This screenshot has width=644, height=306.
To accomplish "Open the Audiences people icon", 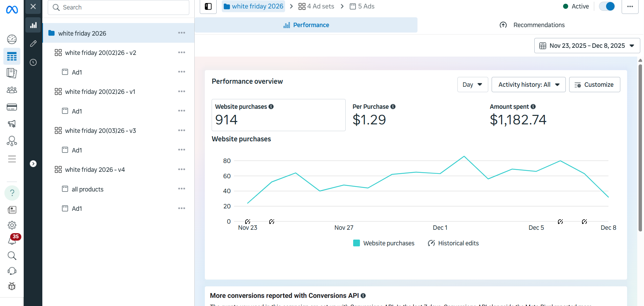I will (x=12, y=90).
